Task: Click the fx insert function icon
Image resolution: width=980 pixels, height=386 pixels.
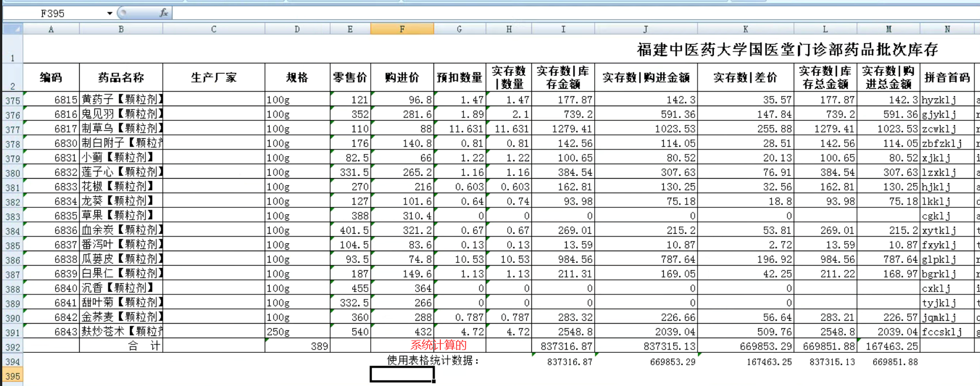Action: pyautogui.click(x=163, y=13)
